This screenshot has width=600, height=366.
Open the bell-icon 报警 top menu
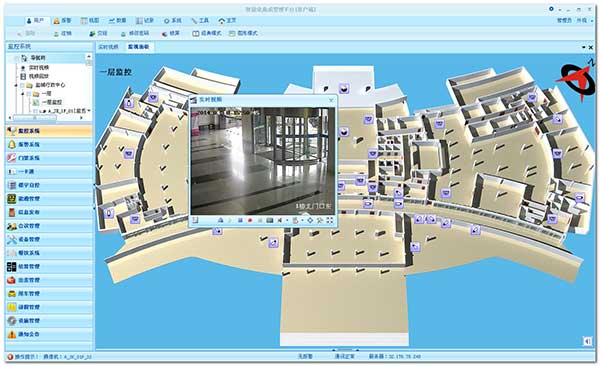(62, 20)
